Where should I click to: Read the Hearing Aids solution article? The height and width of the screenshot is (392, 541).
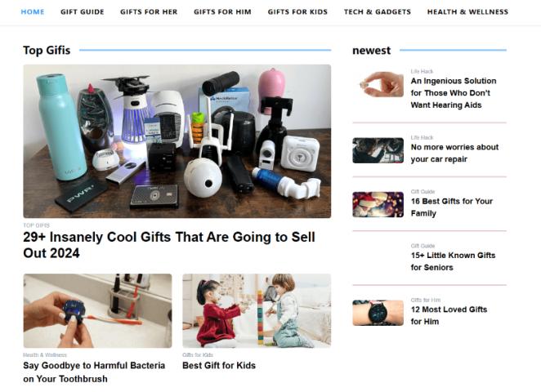click(x=454, y=93)
